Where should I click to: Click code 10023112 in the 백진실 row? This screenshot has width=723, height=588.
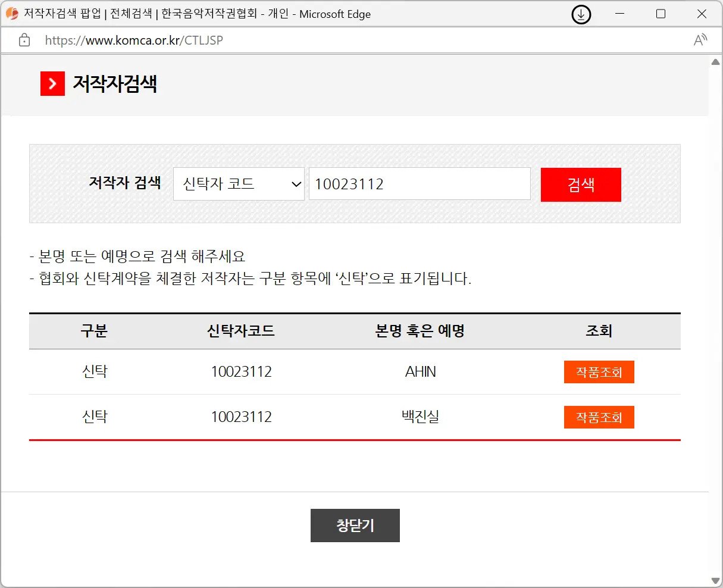coord(242,417)
